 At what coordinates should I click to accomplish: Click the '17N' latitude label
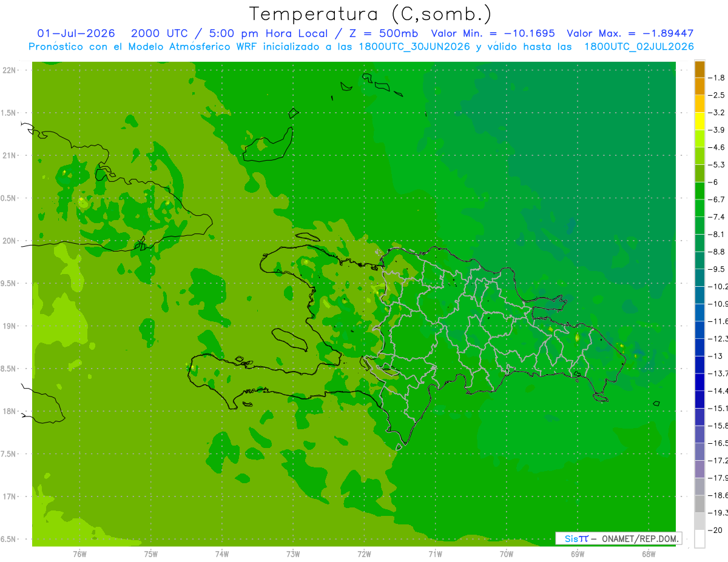(x=10, y=497)
